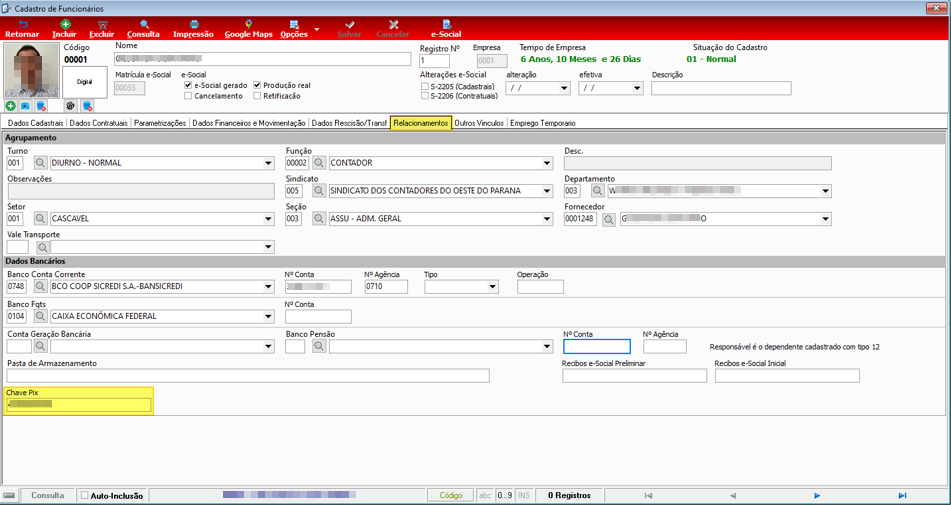Open the Sindicato dropdown list
951x505 pixels.
pos(547,191)
